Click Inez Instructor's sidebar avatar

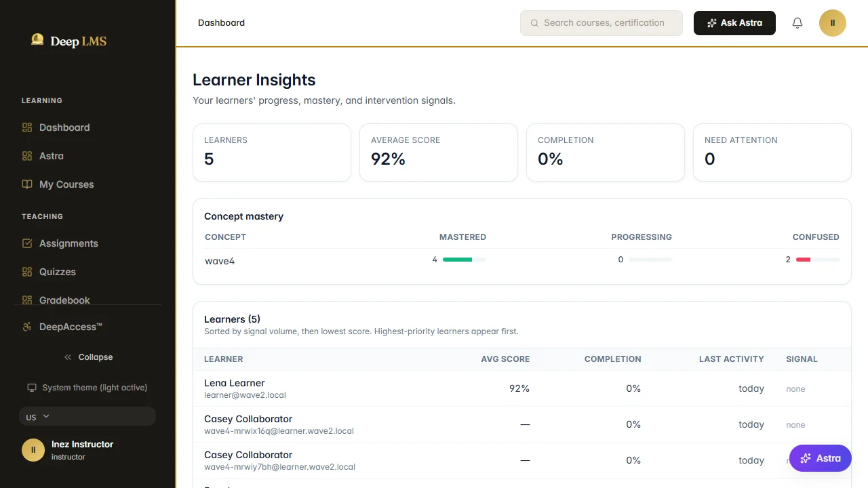(x=33, y=450)
